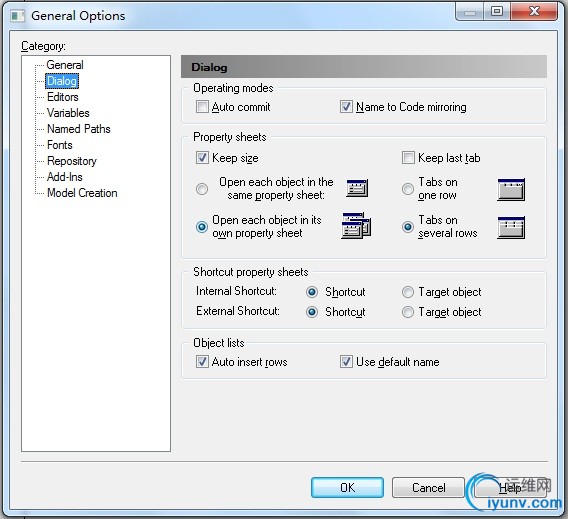Toggle the Auto insert rows checkbox
This screenshot has height=519, width=568.
[202, 362]
